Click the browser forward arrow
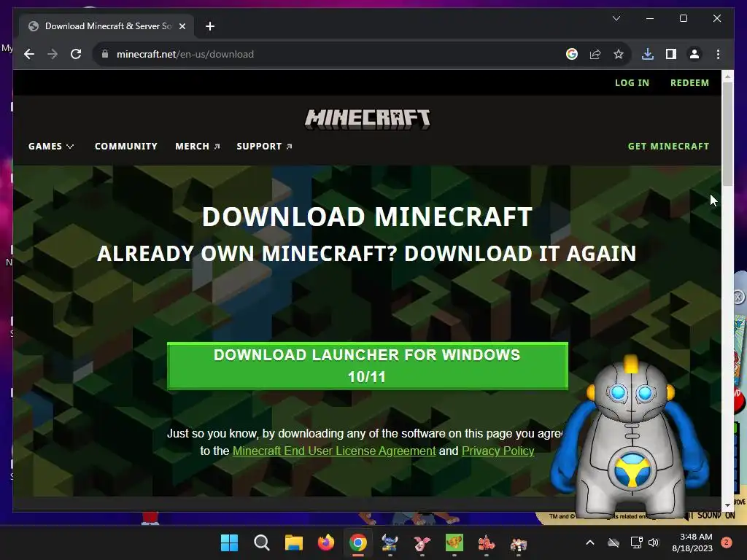 pos(53,54)
